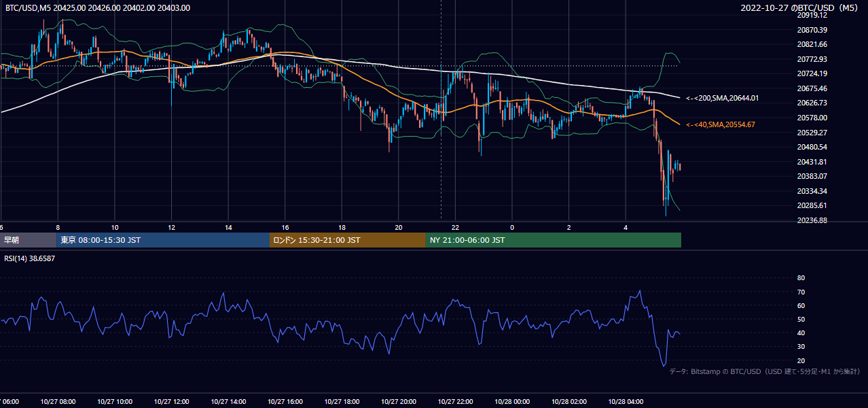Click the BTC/USD,M5 OHLC header text

pos(98,8)
